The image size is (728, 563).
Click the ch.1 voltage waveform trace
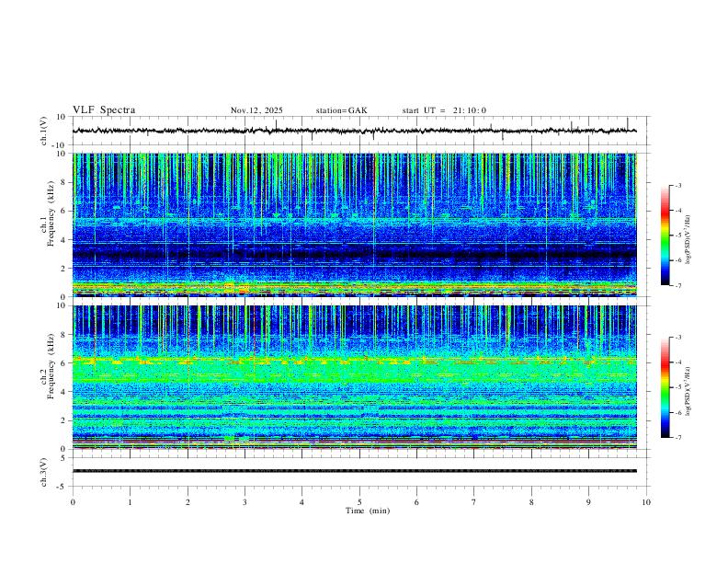coord(354,131)
